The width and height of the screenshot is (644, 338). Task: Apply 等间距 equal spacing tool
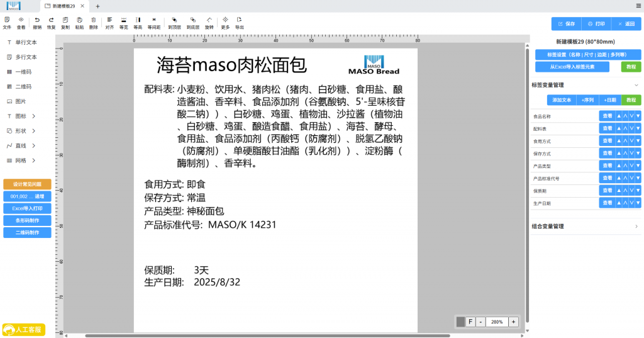point(154,23)
